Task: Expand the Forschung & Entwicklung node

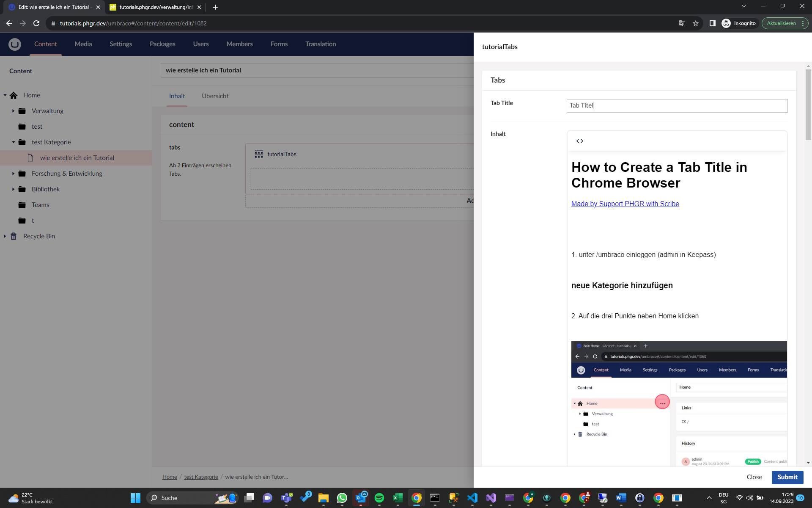Action: (x=13, y=174)
